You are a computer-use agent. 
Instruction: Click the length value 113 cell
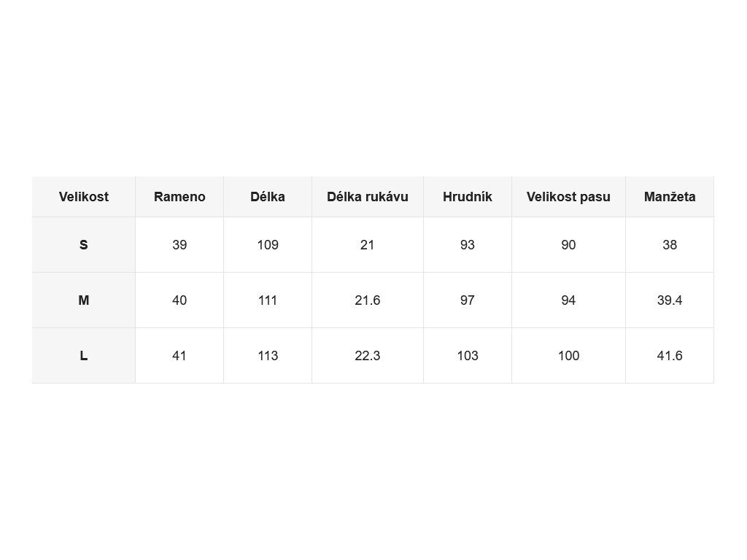(x=268, y=355)
